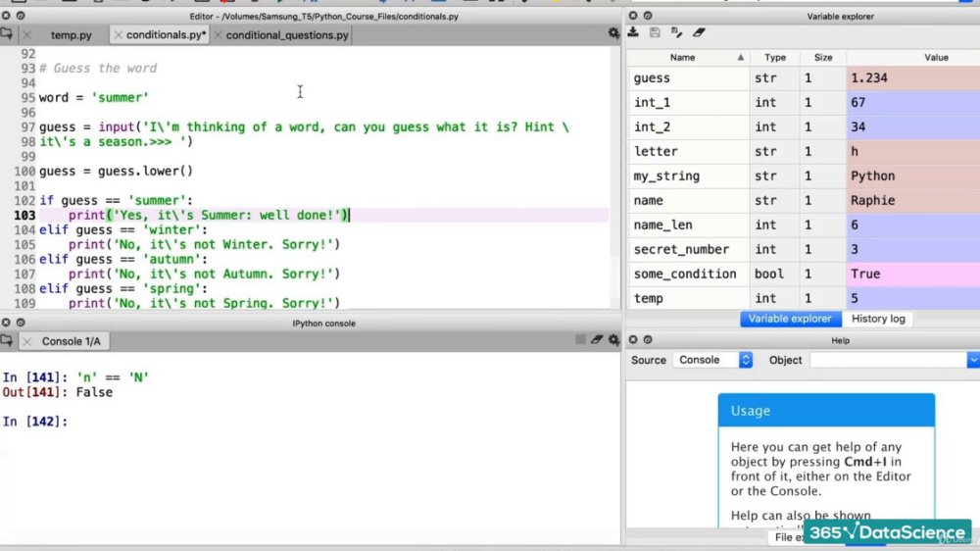Click the value 67 of int_1

pyautogui.click(x=858, y=103)
